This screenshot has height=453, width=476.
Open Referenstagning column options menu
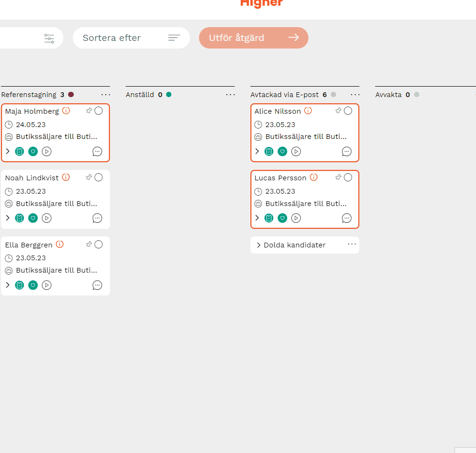(x=106, y=95)
